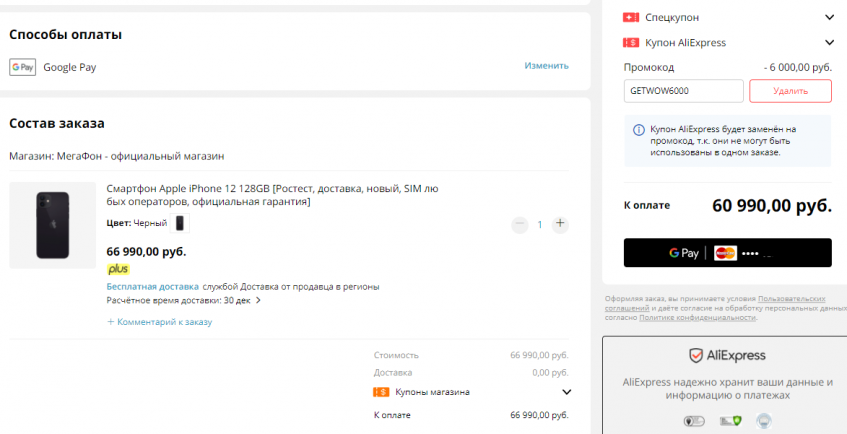This screenshot has height=434, width=847.
Task: Click Изменить to change payment method
Action: pyautogui.click(x=546, y=66)
